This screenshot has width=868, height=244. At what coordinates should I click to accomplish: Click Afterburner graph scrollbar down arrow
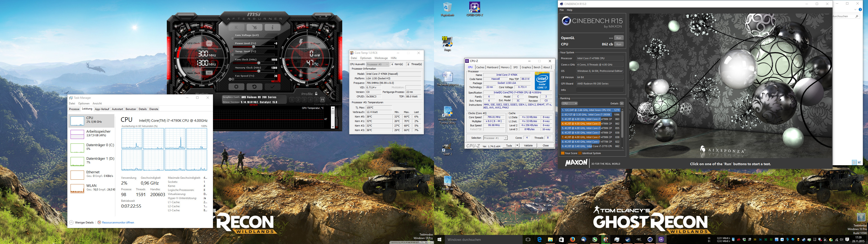(333, 126)
